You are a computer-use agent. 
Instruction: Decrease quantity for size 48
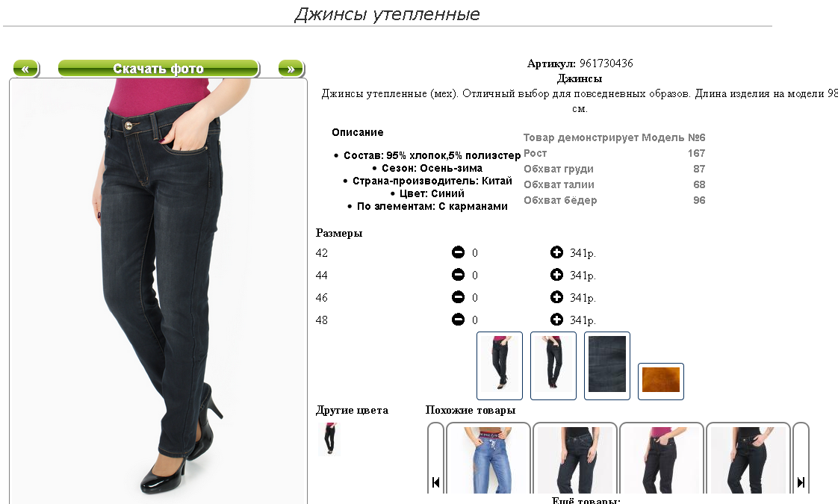point(458,320)
